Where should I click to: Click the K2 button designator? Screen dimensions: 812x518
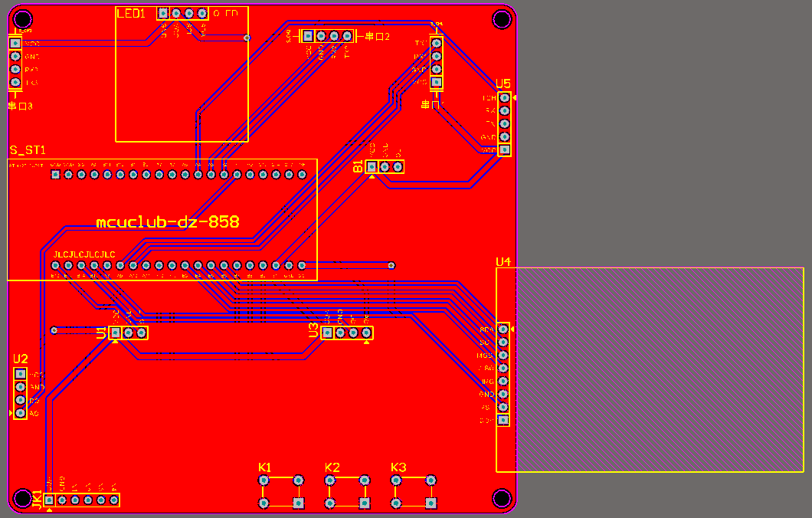(332, 467)
